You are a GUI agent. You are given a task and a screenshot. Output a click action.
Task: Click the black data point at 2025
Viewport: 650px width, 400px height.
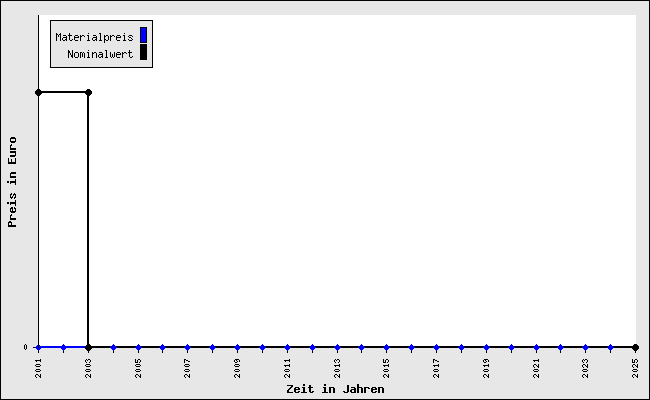[x=635, y=348]
